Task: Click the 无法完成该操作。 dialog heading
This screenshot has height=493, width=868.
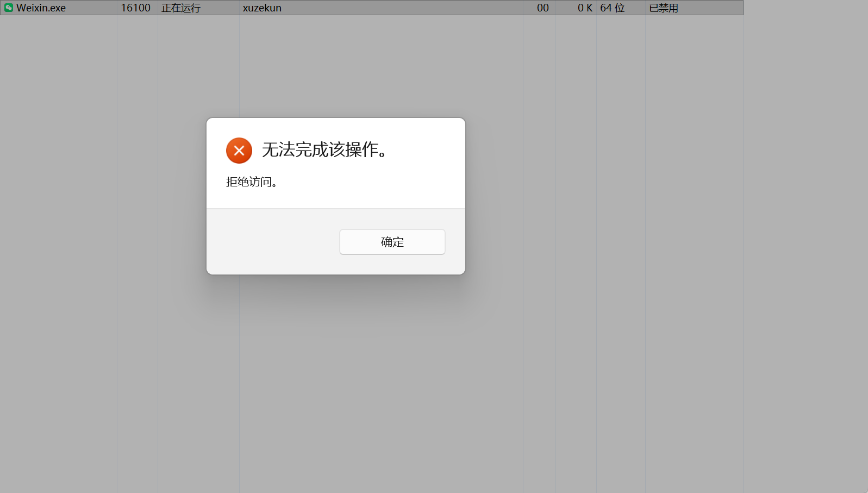Action: click(324, 149)
